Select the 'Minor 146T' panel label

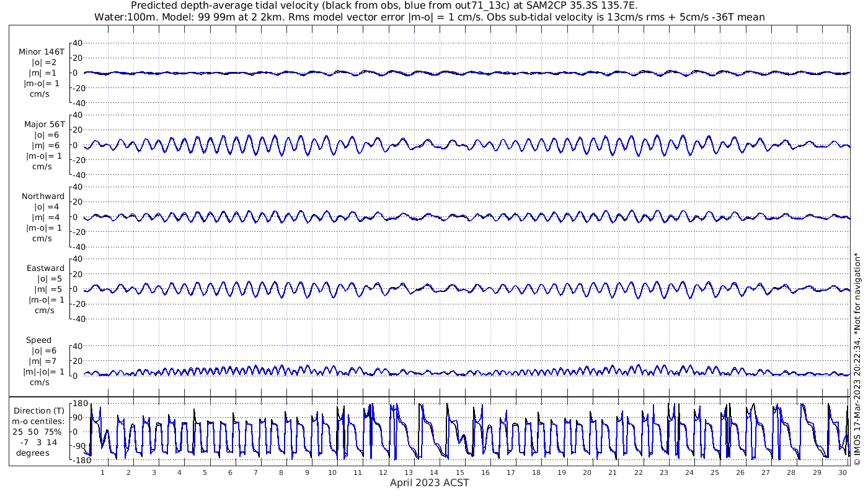[x=42, y=52]
